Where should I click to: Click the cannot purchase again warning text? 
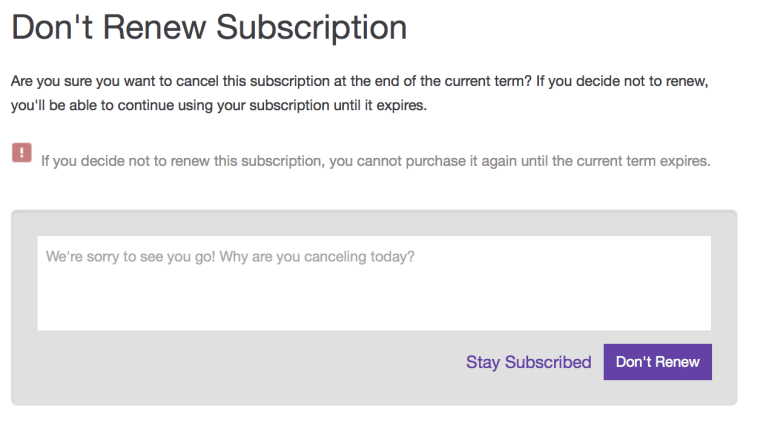pos(376,161)
